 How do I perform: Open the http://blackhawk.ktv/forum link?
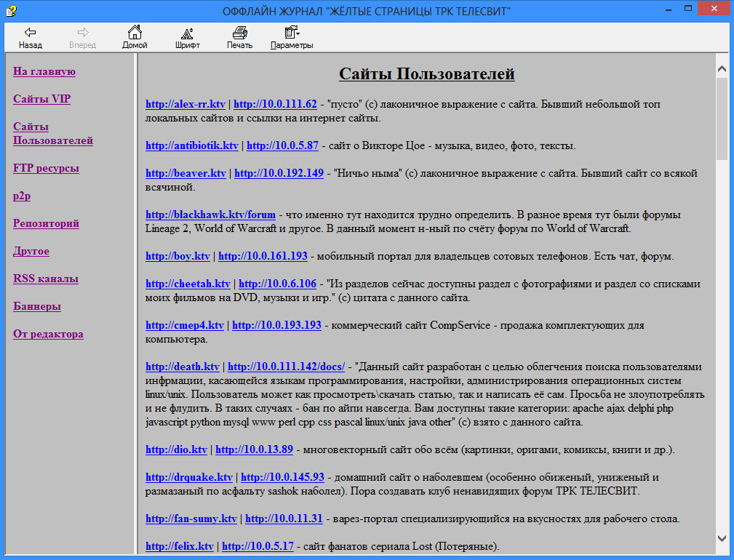pos(210,215)
